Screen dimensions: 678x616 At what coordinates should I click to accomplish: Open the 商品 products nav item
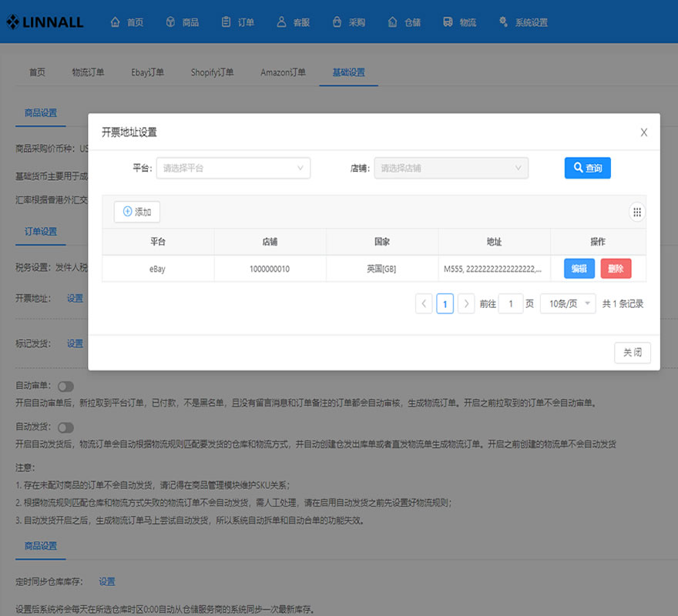(x=182, y=22)
